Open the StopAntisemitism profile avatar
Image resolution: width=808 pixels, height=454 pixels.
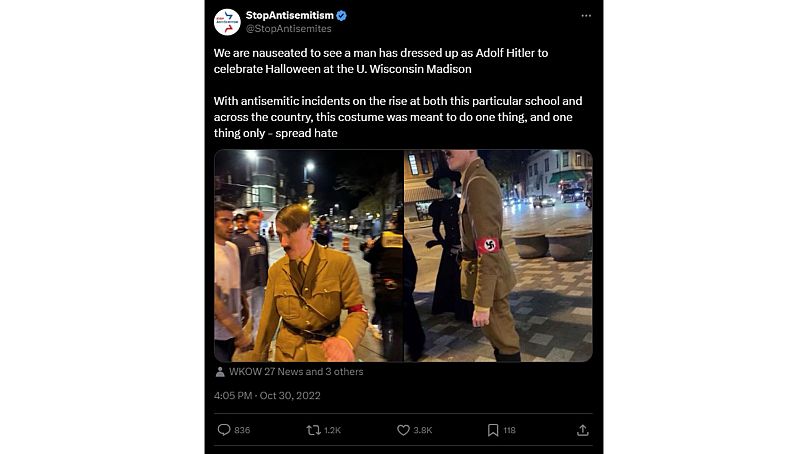point(226,21)
